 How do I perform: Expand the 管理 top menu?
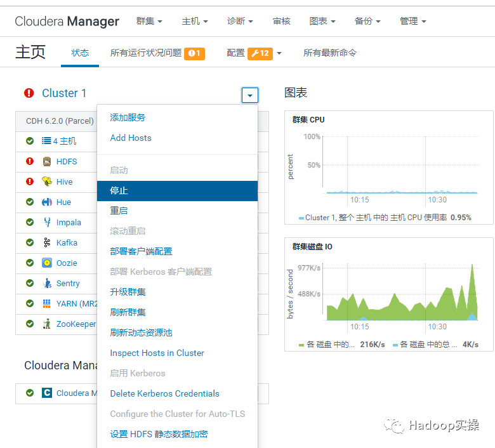pyautogui.click(x=413, y=21)
